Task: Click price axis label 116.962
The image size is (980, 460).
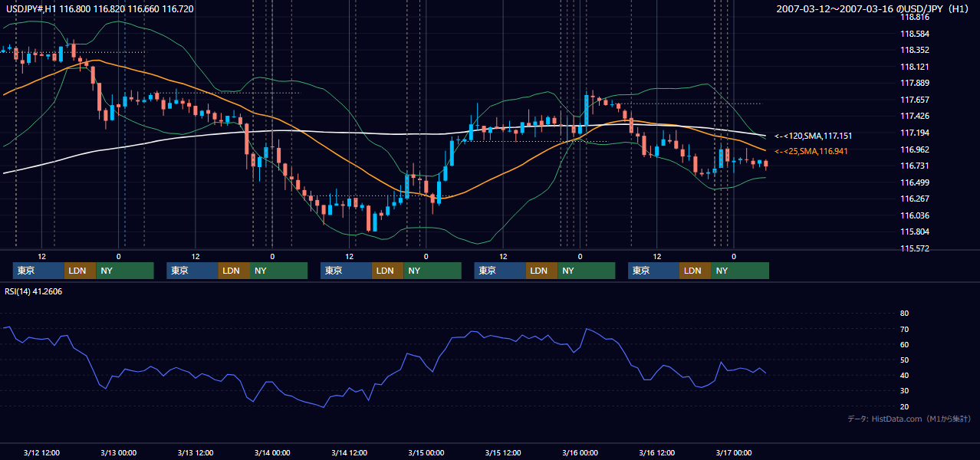Action: click(914, 149)
